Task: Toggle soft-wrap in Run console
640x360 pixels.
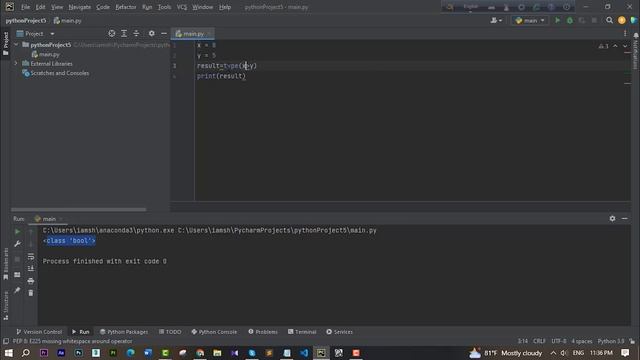Action: (31, 257)
